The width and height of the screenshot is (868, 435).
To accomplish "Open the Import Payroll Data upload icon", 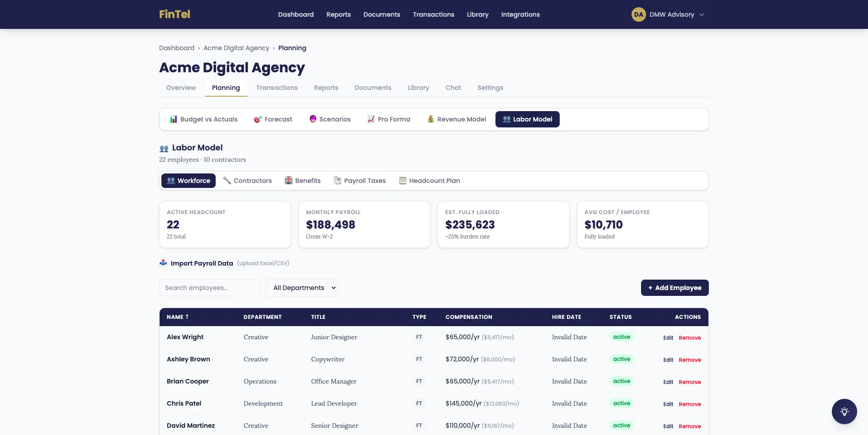I will tap(163, 263).
